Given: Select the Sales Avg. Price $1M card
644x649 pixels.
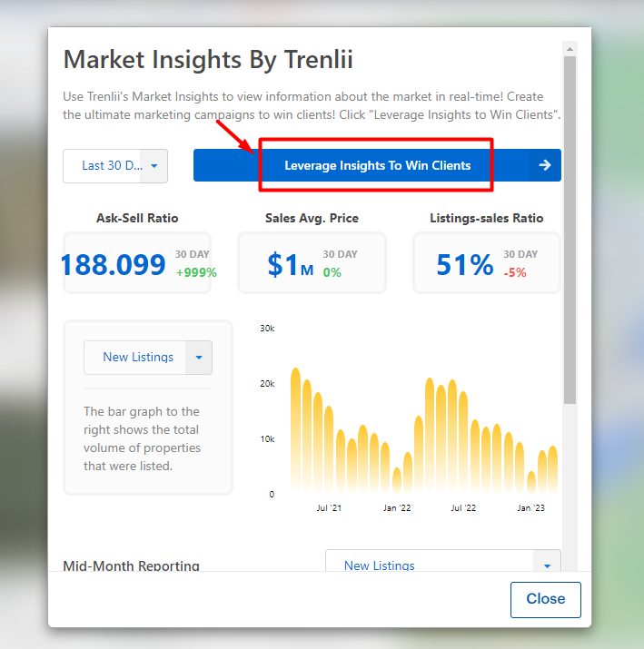Looking at the screenshot, I should [312, 263].
